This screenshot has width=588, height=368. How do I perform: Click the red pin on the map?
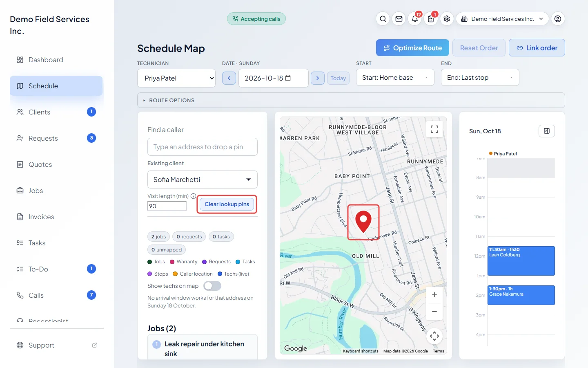pyautogui.click(x=363, y=222)
